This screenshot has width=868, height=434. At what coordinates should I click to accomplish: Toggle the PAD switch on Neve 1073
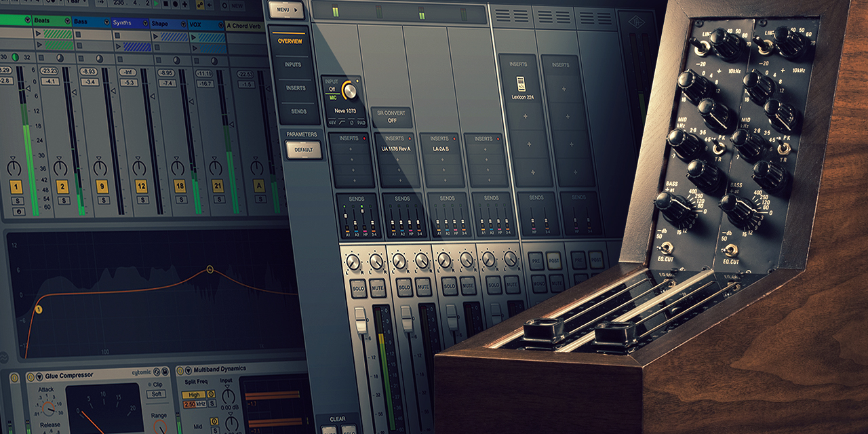pos(361,123)
